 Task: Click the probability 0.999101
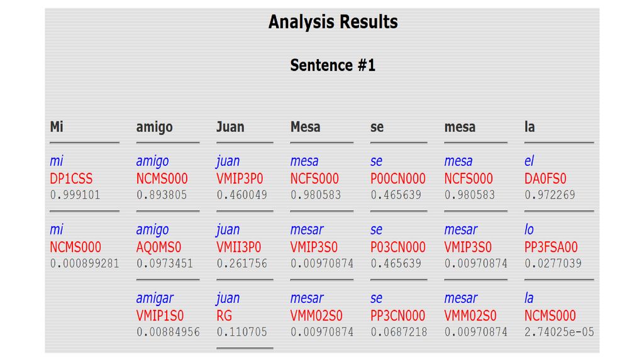(75, 195)
